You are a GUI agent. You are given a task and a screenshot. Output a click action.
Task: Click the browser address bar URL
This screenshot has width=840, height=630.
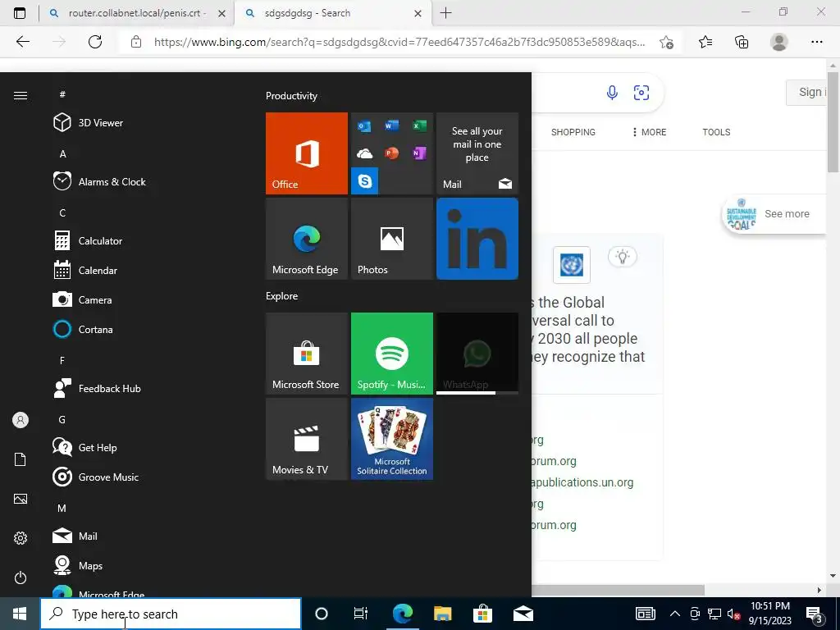[399, 42]
